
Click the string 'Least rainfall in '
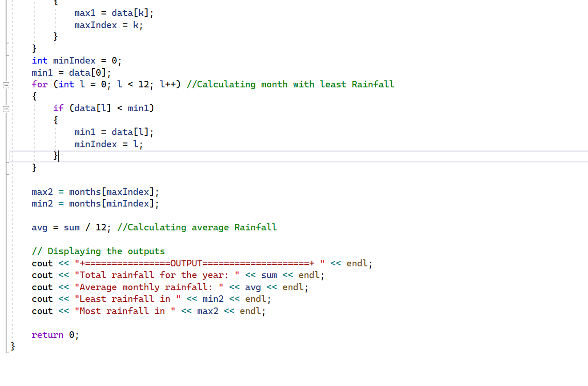[128, 299]
